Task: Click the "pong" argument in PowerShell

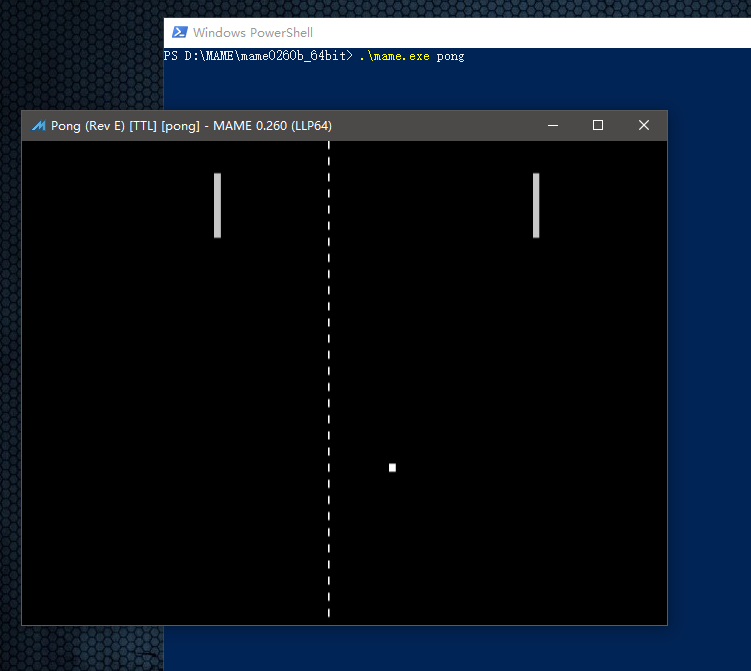Action: [x=450, y=57]
